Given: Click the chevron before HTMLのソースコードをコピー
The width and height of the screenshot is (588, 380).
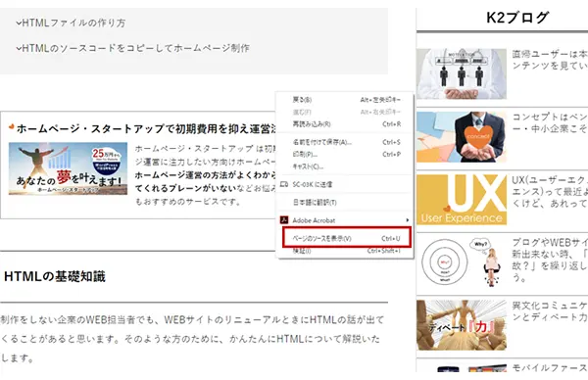Looking at the screenshot, I should tap(19, 48).
